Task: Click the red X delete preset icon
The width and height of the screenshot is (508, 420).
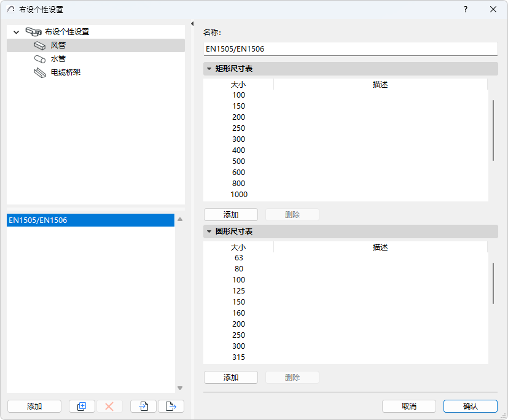Action: (x=109, y=406)
